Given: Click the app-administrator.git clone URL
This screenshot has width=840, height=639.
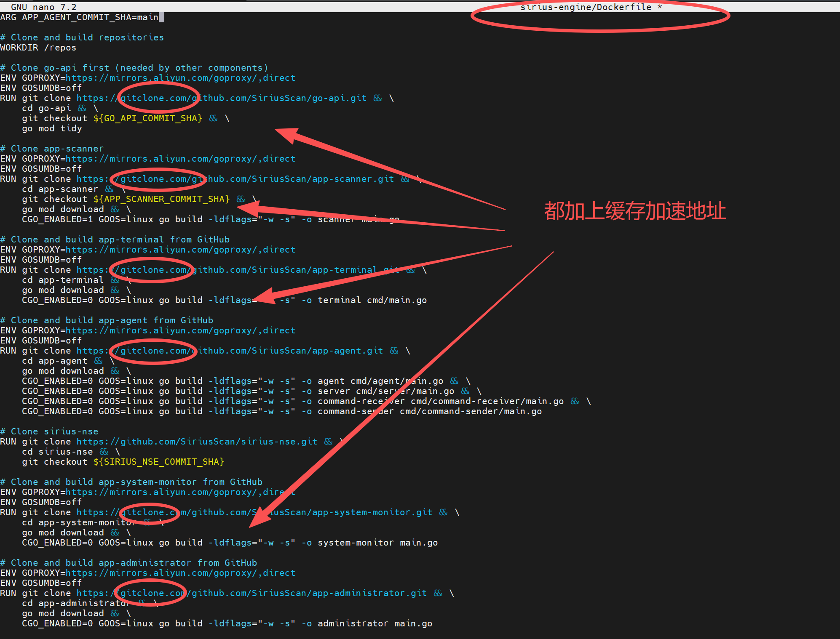Looking at the screenshot, I should click(x=251, y=593).
